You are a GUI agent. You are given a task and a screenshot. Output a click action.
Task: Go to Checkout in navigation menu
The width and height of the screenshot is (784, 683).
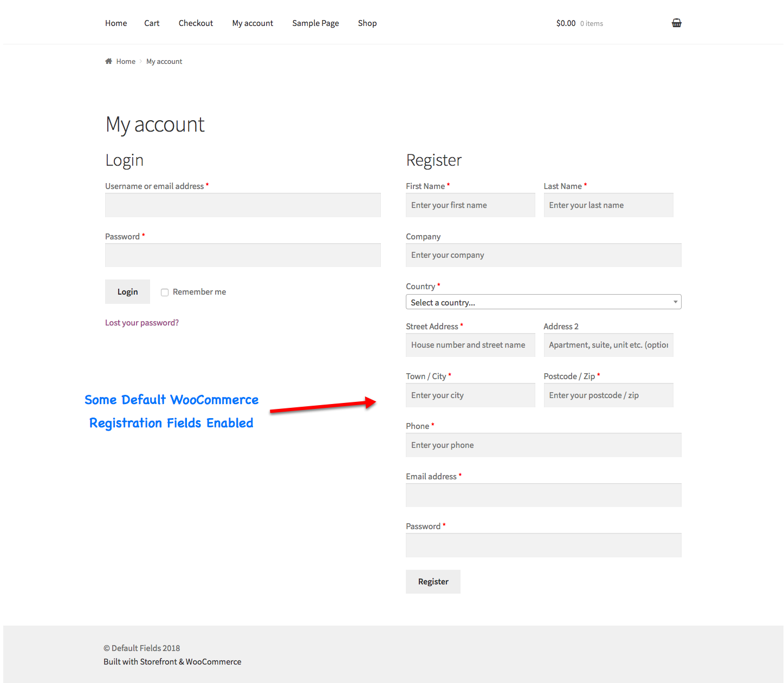coord(196,23)
